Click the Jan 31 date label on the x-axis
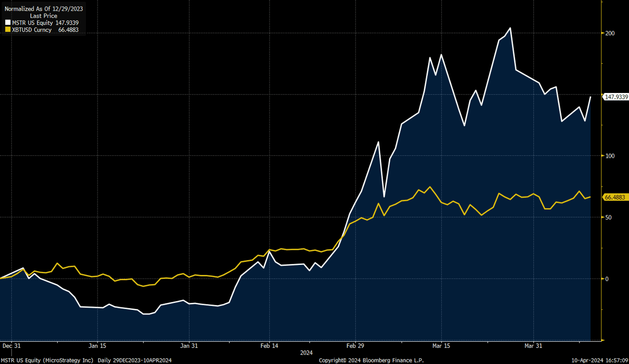The height and width of the screenshot is (364, 629). [x=189, y=346]
